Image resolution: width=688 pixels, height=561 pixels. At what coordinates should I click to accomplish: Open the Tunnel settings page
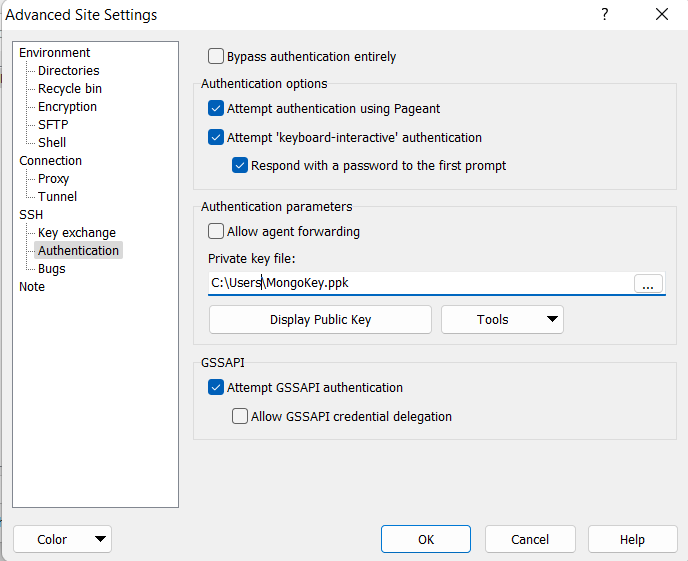point(57,197)
